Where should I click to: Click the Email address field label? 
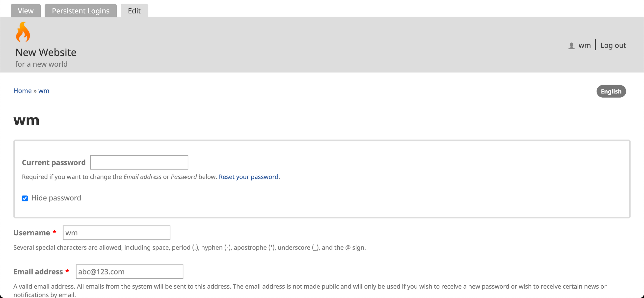click(38, 272)
